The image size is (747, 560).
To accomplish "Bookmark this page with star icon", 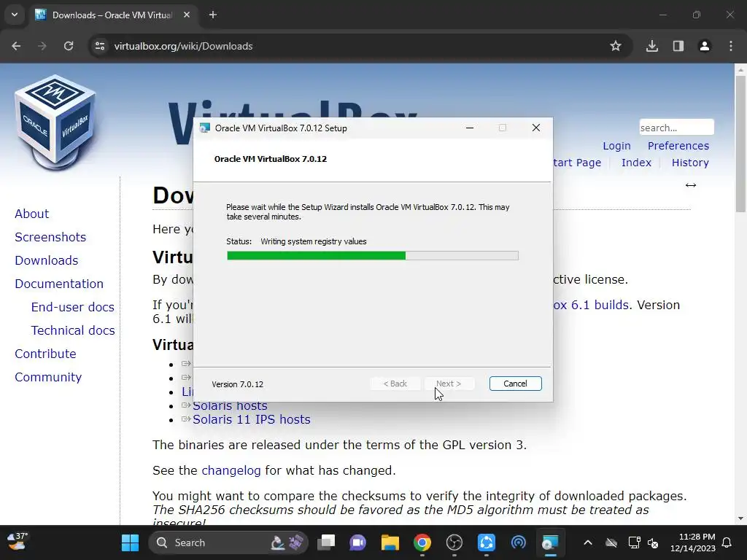I will [x=616, y=46].
